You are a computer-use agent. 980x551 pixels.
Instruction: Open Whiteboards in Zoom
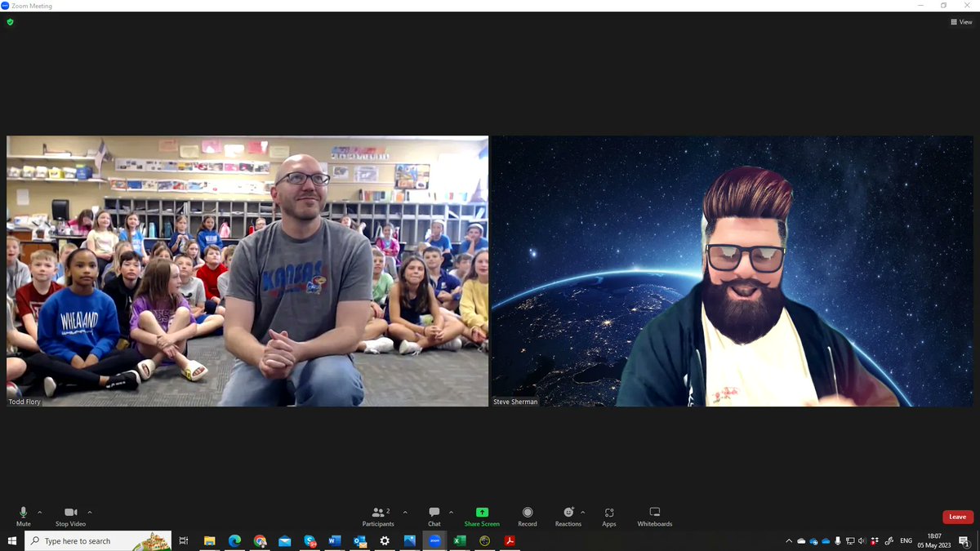pos(655,516)
